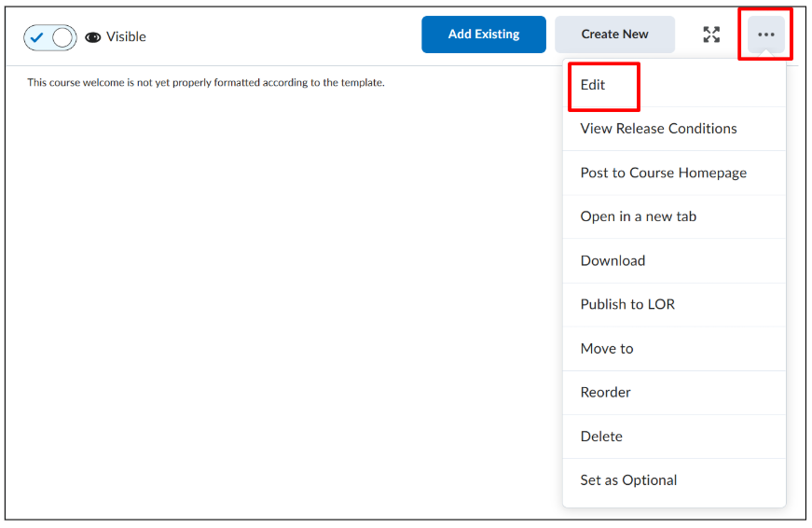The image size is (812, 528).
Task: Choose Set as Optional menu item
Action: click(x=674, y=480)
